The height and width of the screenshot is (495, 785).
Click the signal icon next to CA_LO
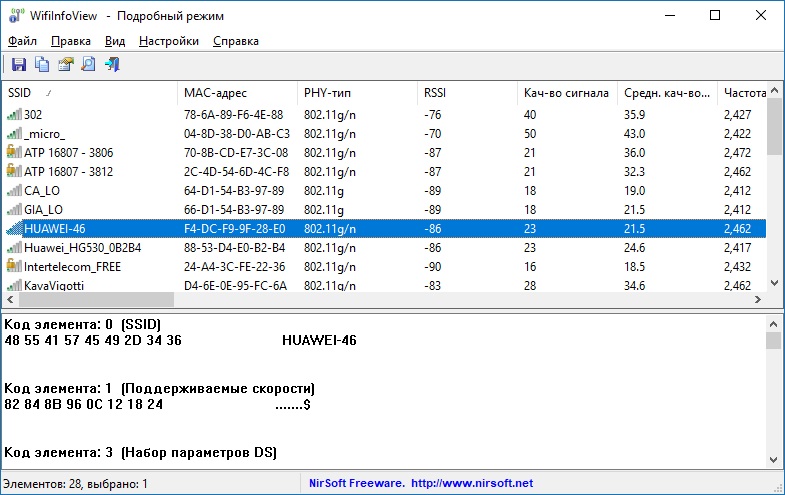pos(14,191)
